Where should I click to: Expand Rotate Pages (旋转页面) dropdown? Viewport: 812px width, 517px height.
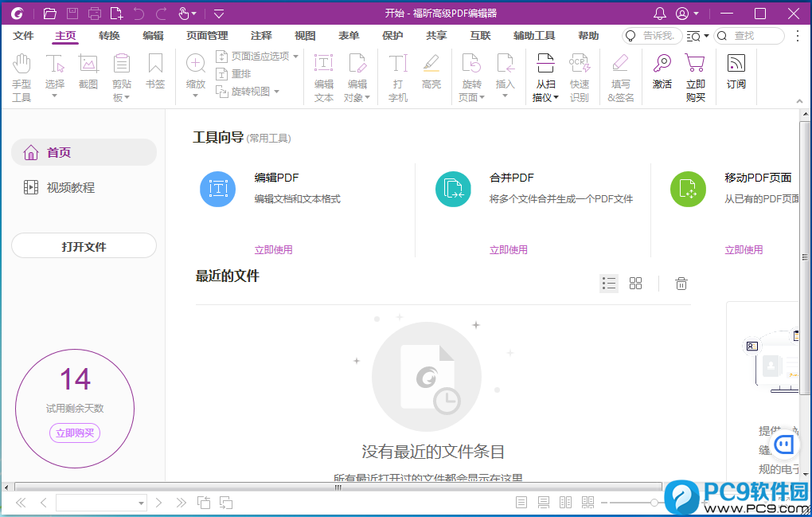[482, 97]
